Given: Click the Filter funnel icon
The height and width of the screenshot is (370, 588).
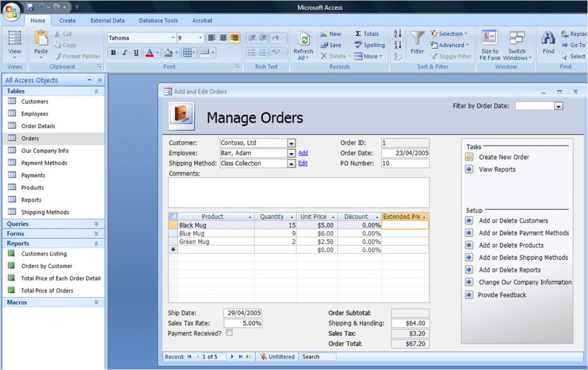Looking at the screenshot, I should click(417, 38).
